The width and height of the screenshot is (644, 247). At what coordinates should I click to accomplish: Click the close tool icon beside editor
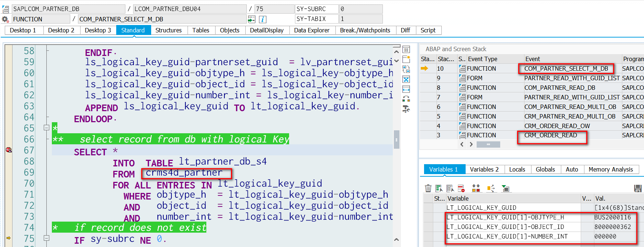[406, 50]
